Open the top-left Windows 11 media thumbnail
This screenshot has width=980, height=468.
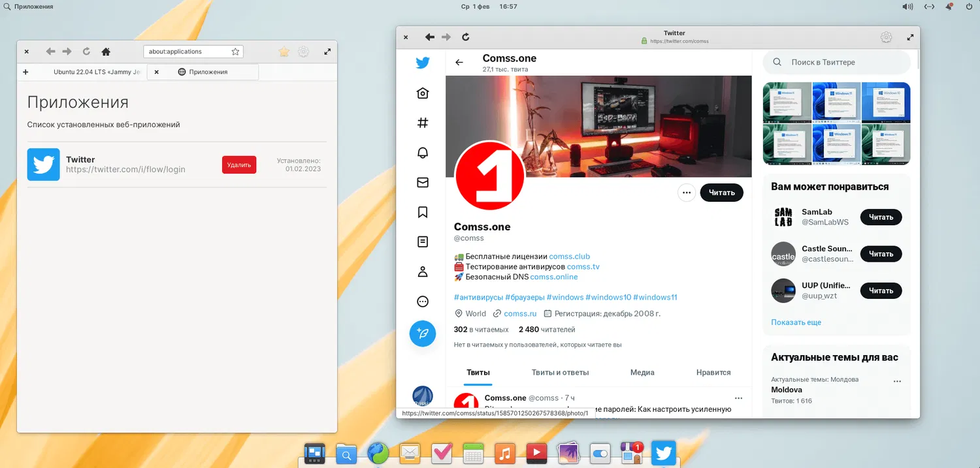click(x=787, y=102)
